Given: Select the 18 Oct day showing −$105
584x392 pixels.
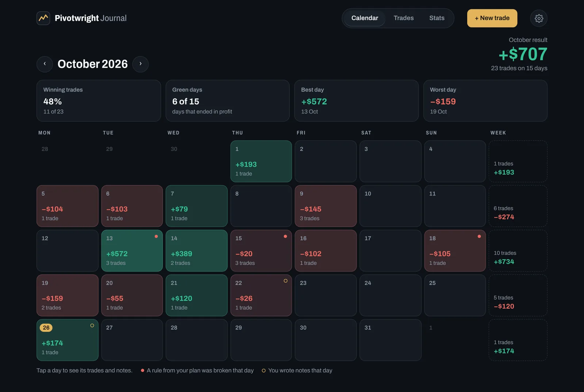Looking at the screenshot, I should [455, 251].
